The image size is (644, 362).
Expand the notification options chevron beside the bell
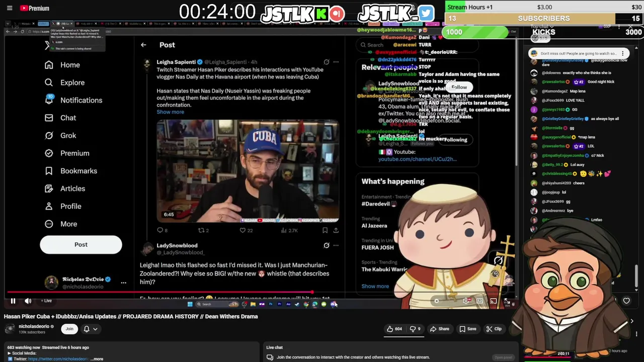pos(95,329)
